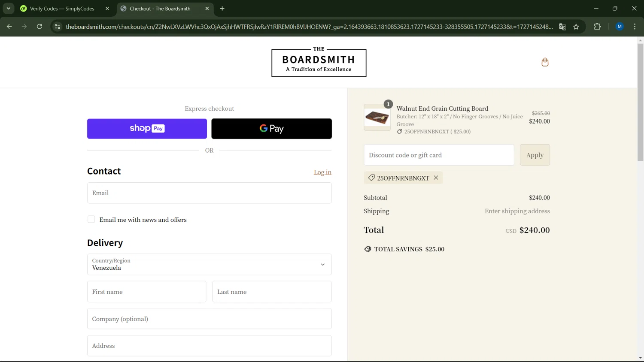Viewport: 644px width, 362px height.
Task: Switch to Verify Codes — SimplyCodes tab
Action: [x=62, y=9]
